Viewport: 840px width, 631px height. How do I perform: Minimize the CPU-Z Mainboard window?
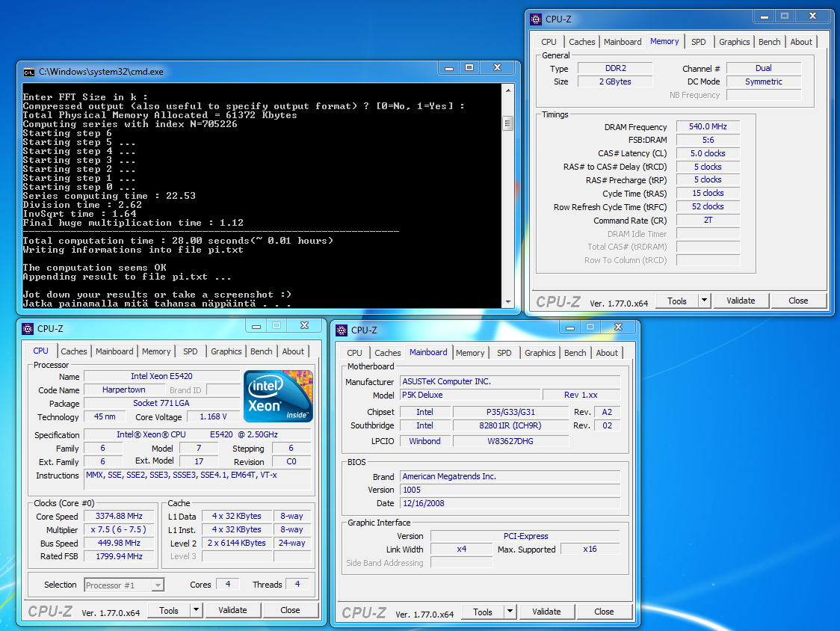570,327
